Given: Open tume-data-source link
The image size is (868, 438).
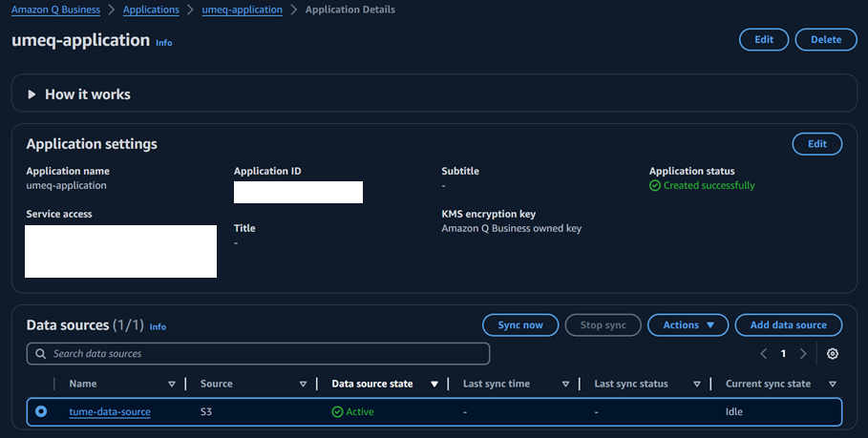Looking at the screenshot, I should [110, 412].
